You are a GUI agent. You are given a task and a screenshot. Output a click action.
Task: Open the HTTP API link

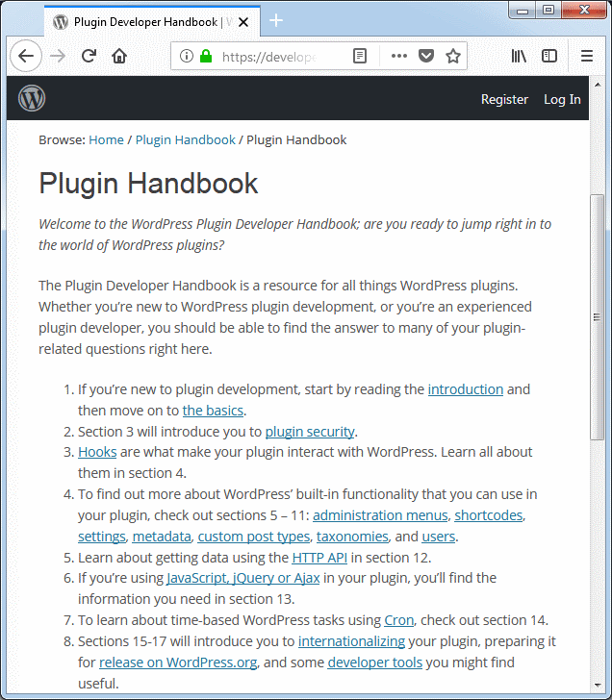319,558
